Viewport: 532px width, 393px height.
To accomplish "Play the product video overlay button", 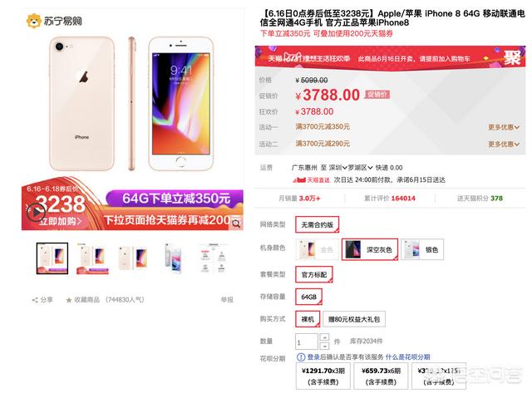I will 36,212.
